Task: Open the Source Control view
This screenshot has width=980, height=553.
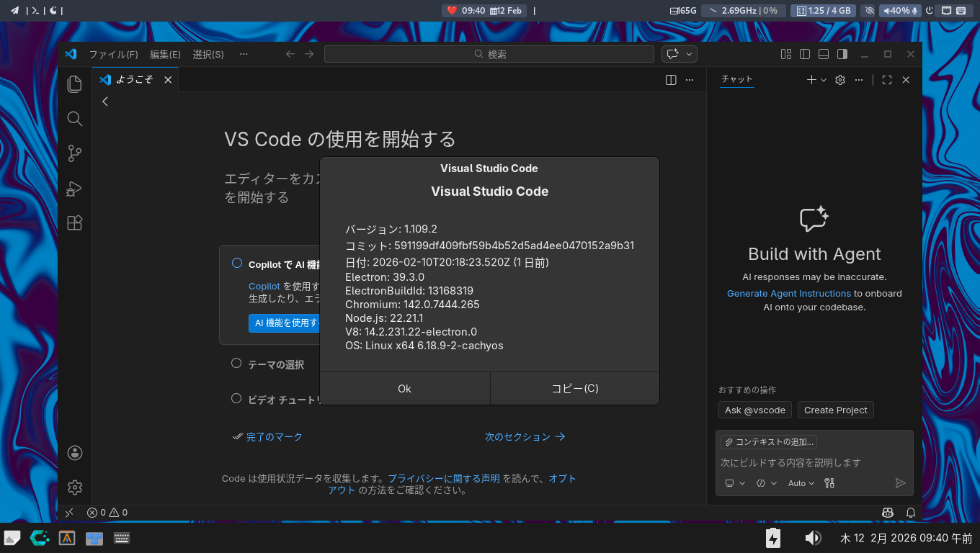Action: click(74, 153)
